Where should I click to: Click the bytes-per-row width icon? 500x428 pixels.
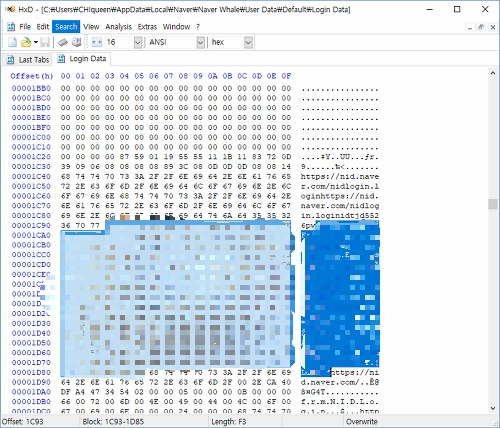(97, 42)
